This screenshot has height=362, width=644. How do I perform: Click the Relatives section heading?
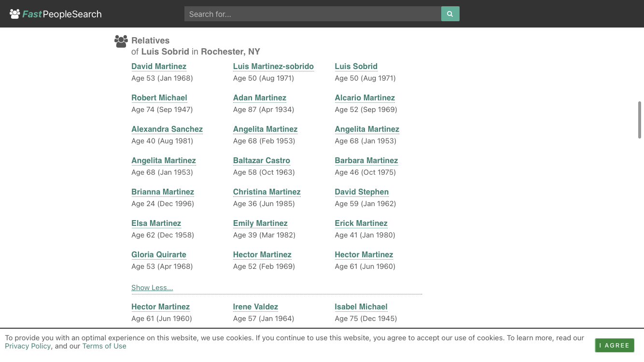[x=151, y=41]
